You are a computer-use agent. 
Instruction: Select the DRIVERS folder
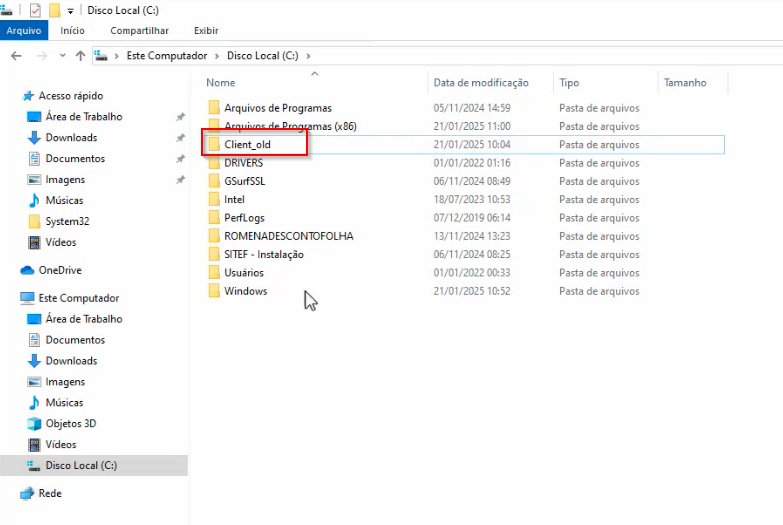click(243, 163)
